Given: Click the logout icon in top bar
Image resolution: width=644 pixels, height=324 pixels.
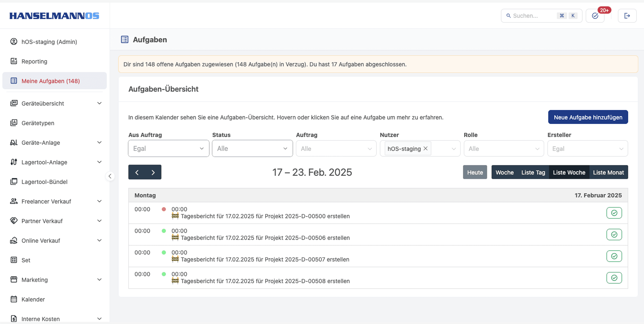Looking at the screenshot, I should click(x=627, y=16).
